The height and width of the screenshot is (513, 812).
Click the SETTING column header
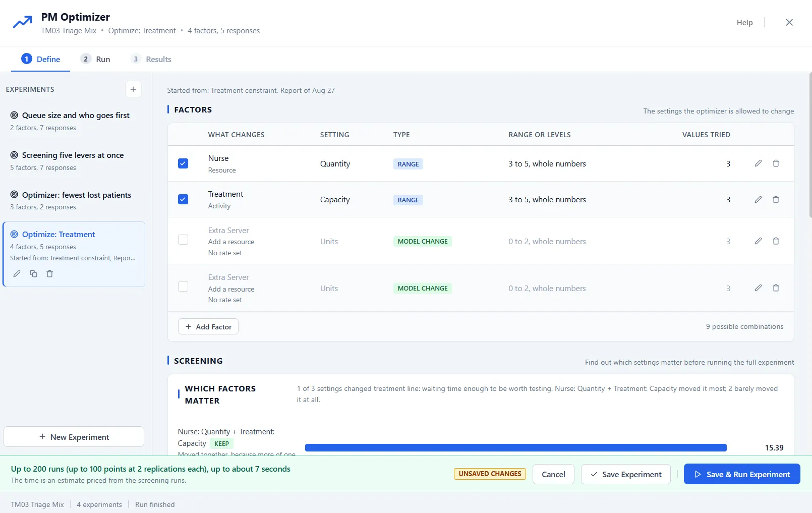pos(334,135)
